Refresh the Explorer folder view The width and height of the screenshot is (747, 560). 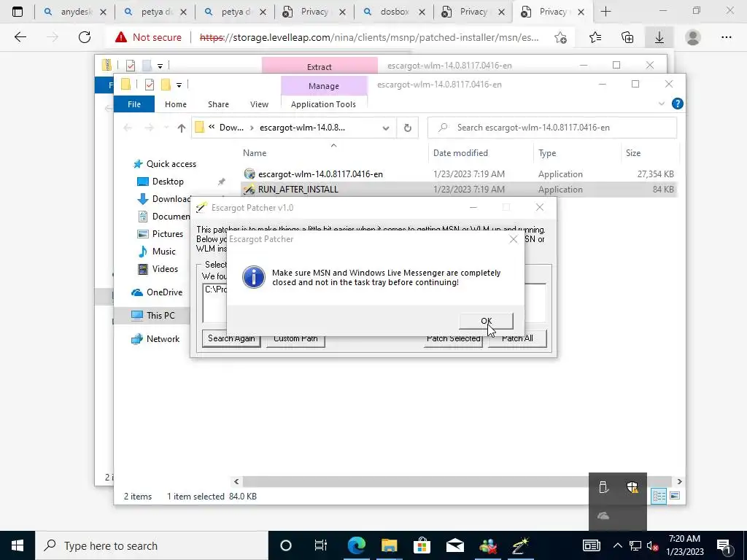407,128
